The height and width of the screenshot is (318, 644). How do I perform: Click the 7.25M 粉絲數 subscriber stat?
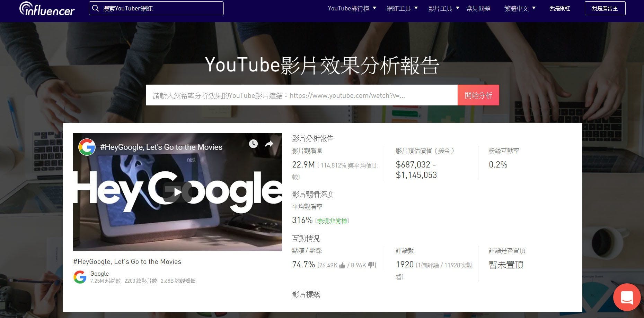point(106,281)
